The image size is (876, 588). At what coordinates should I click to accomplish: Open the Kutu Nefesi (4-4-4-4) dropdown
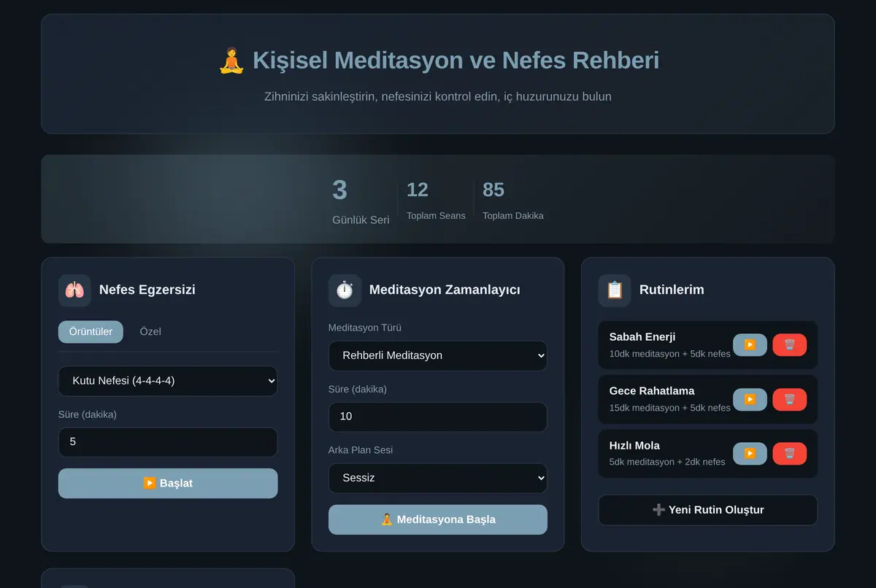click(168, 381)
